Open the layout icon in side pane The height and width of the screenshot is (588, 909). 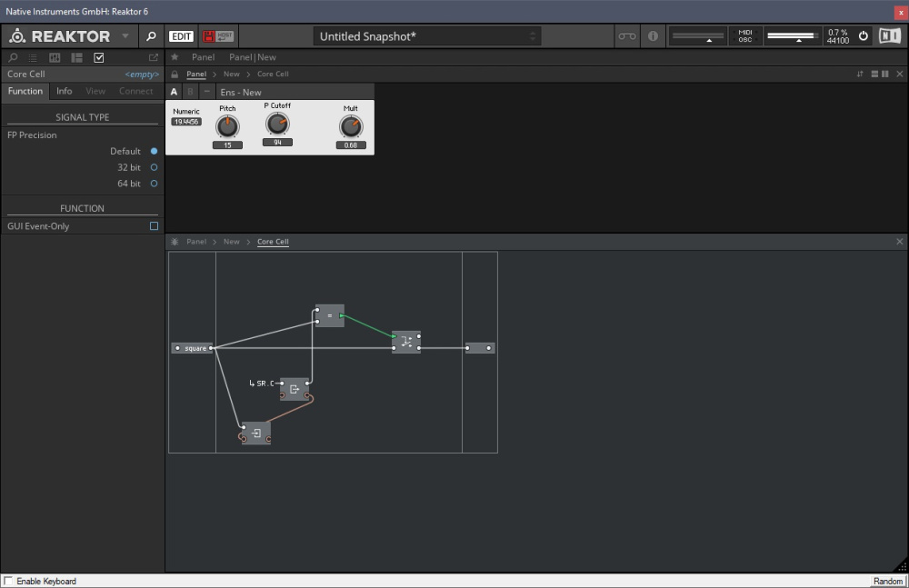(76, 57)
